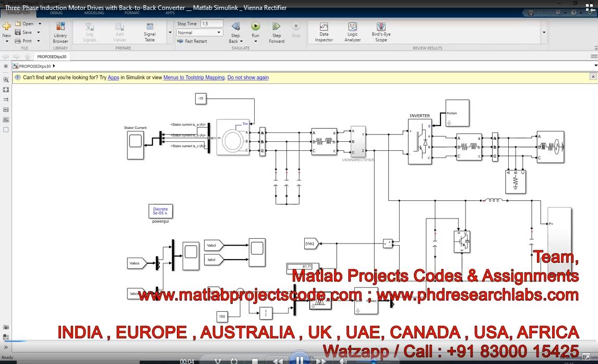Mute the video player speaker icon
This screenshot has width=598, height=364.
tap(342, 361)
